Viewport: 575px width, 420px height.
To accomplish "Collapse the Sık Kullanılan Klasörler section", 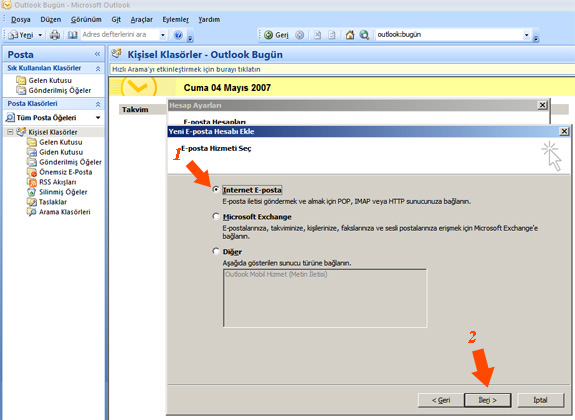I will 98,69.
